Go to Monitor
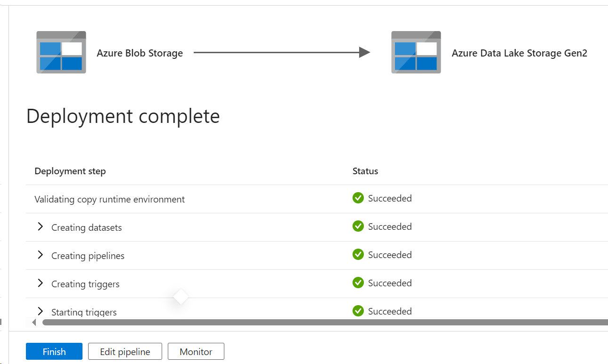608x364 pixels. tap(196, 352)
